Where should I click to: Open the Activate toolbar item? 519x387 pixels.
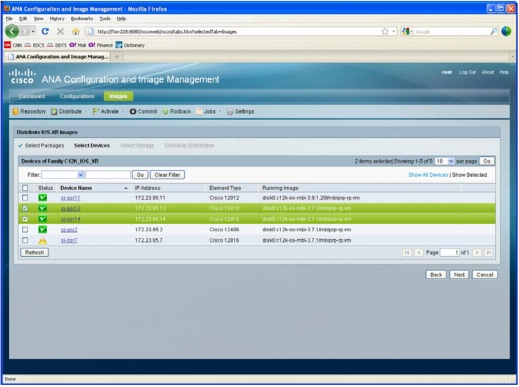click(106, 111)
